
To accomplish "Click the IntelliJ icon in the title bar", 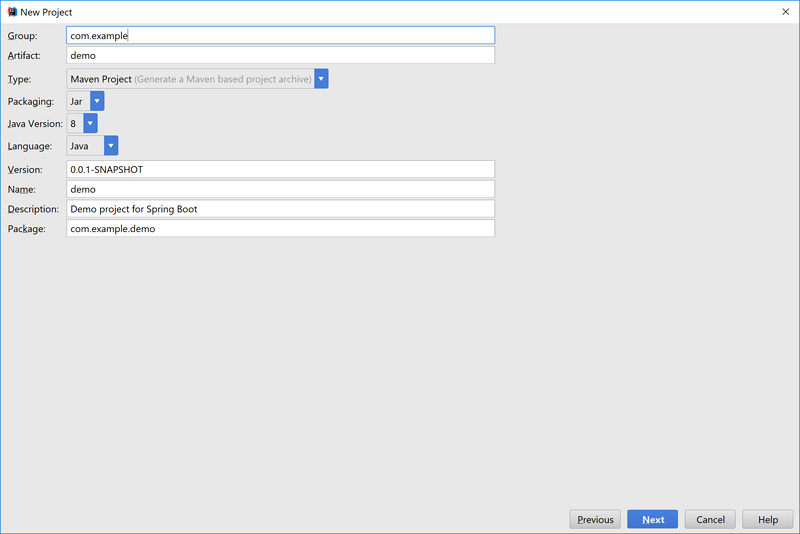I will click(x=11, y=11).
